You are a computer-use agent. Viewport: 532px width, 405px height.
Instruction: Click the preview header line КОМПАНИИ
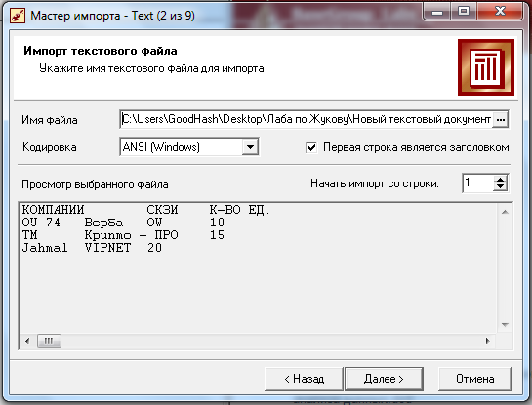pos(145,210)
